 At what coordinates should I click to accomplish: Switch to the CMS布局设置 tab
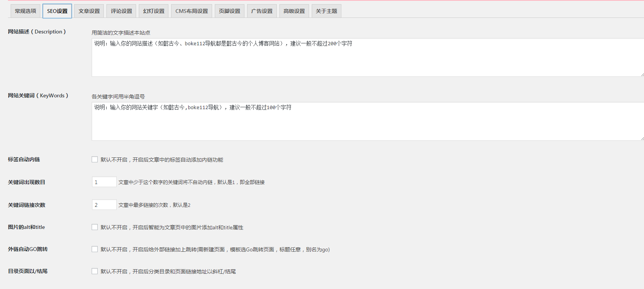tap(192, 11)
